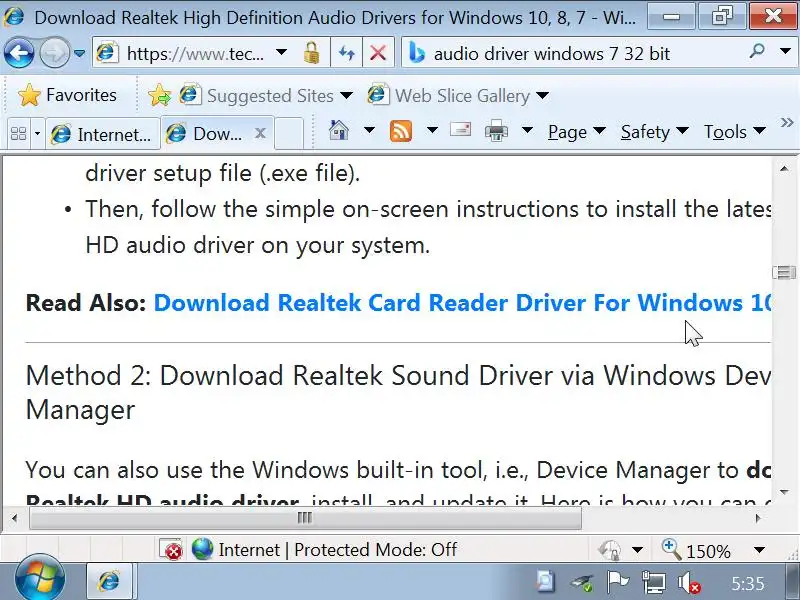Show more command bar items chevron
Viewport: 800px width, 600px height.
(787, 123)
